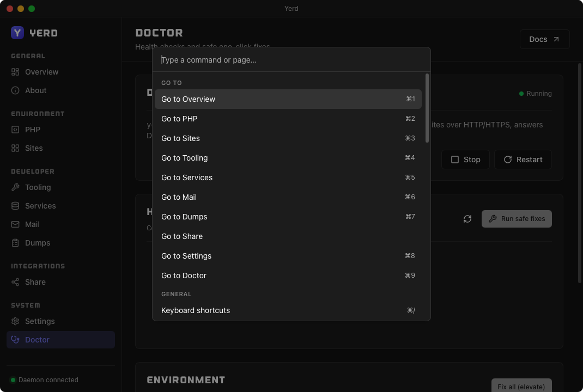Screen dimensions: 583x392
Task: Click the external arrow icon on Docs
Action: coord(556,39)
